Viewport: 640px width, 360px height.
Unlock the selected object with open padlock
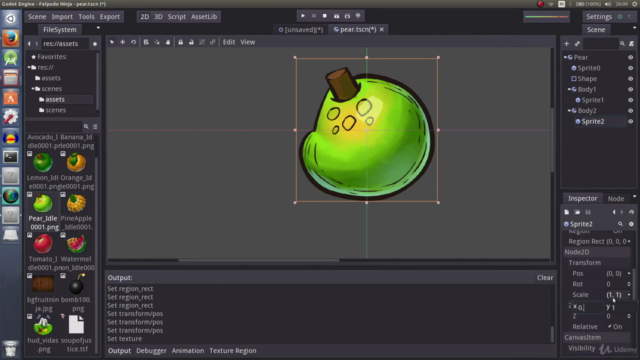(191, 42)
